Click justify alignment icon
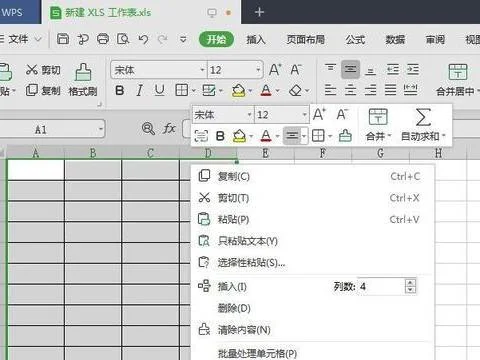This screenshot has height=360, width=480. (390, 90)
